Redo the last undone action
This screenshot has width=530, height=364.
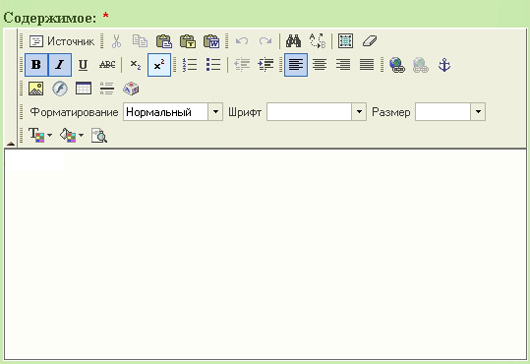pyautogui.click(x=265, y=41)
